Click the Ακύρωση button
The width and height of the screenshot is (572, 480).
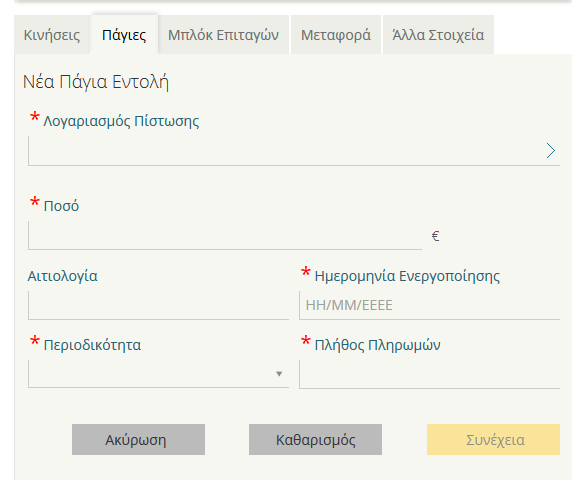[x=138, y=440]
